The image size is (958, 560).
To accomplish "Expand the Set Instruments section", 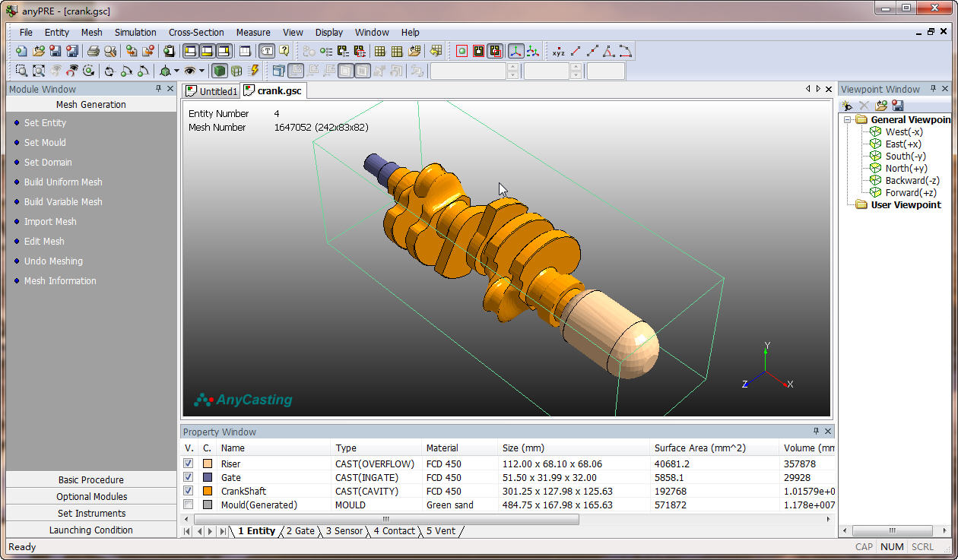I will coord(91,513).
